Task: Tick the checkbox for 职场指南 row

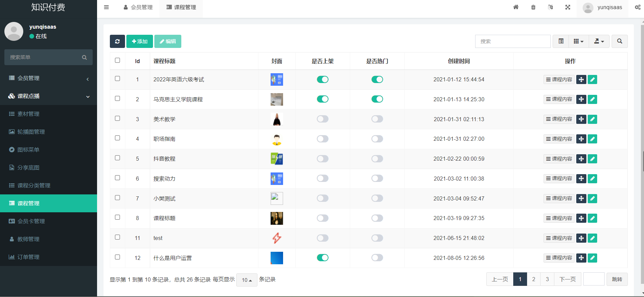Action: coord(117,138)
